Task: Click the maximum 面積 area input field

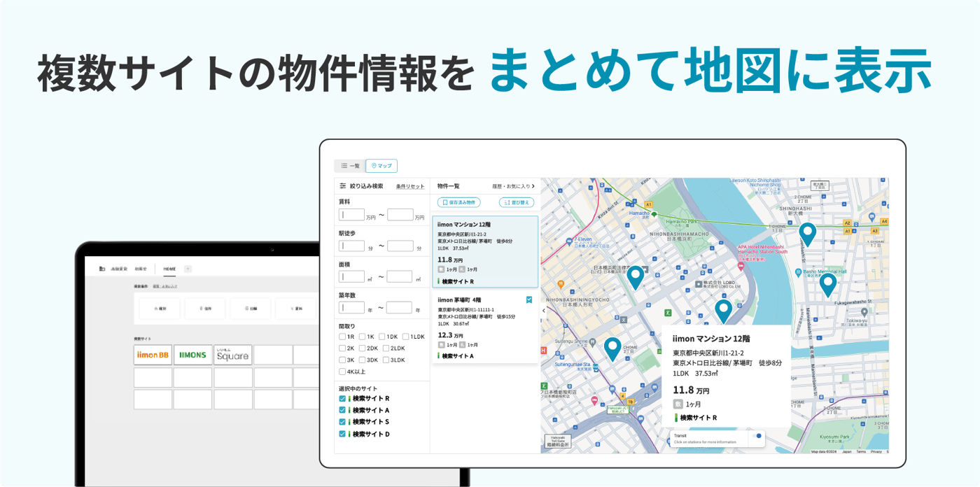Action: coord(400,276)
